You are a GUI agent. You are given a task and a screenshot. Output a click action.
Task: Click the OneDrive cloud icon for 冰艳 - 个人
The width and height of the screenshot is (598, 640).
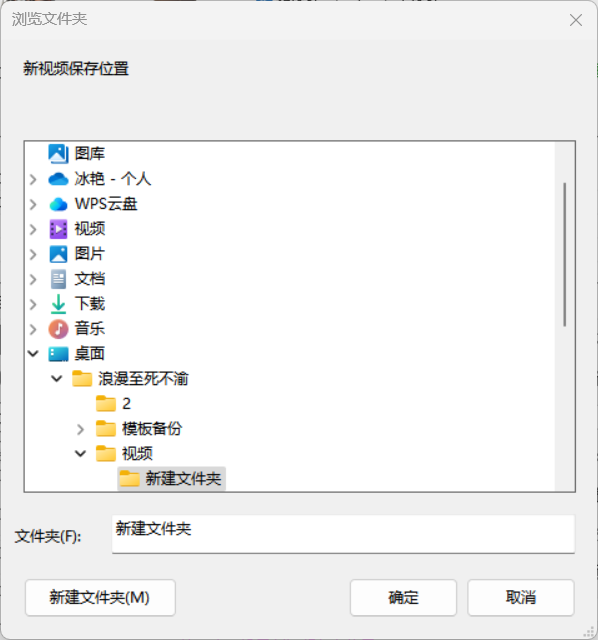58,179
